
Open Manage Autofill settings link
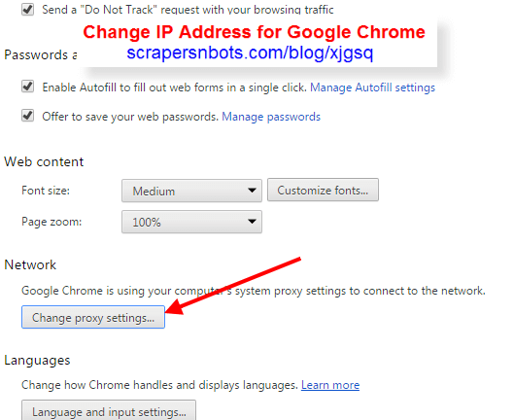pos(372,87)
